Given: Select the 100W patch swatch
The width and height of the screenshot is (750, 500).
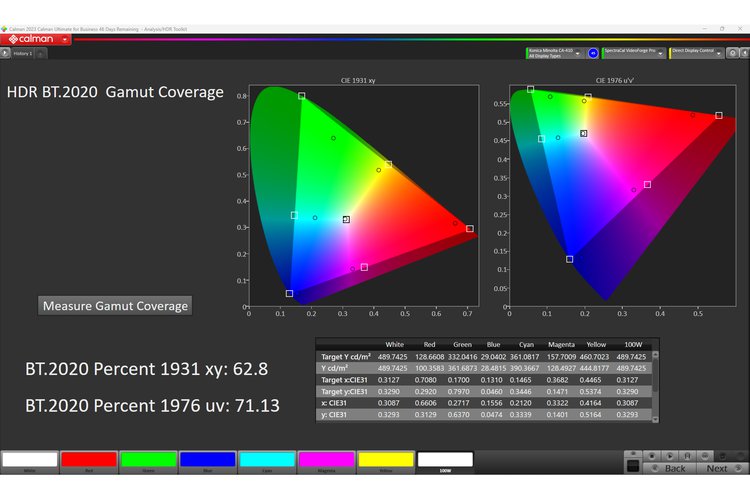Looking at the screenshot, I should click(x=445, y=460).
